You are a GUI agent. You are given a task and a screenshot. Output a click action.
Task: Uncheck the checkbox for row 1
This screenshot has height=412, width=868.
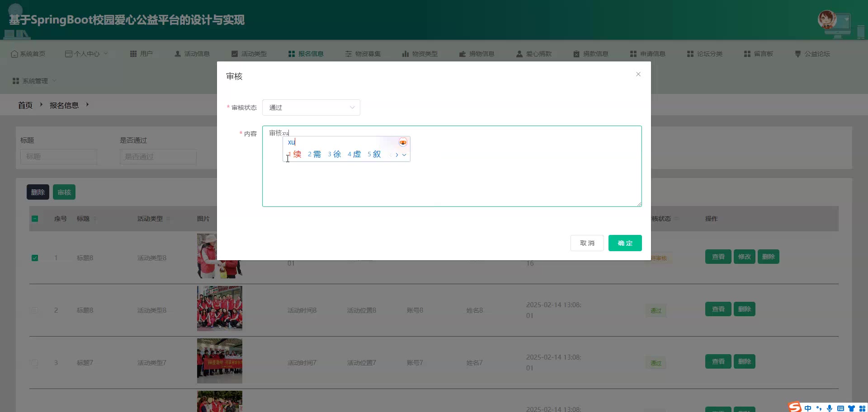(x=35, y=258)
